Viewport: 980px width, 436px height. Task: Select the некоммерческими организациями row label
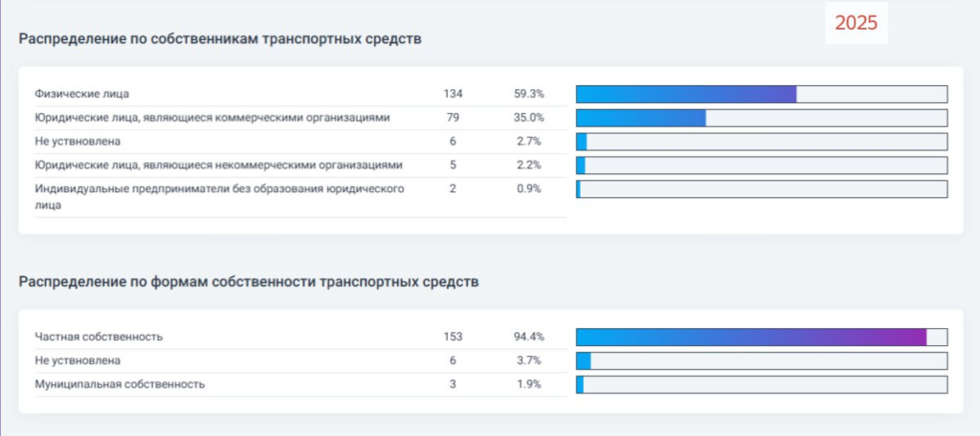point(219,165)
